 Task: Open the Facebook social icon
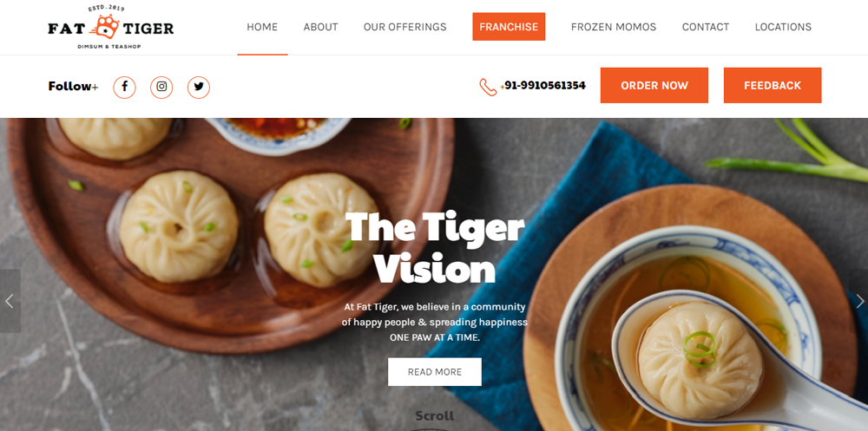[x=124, y=87]
